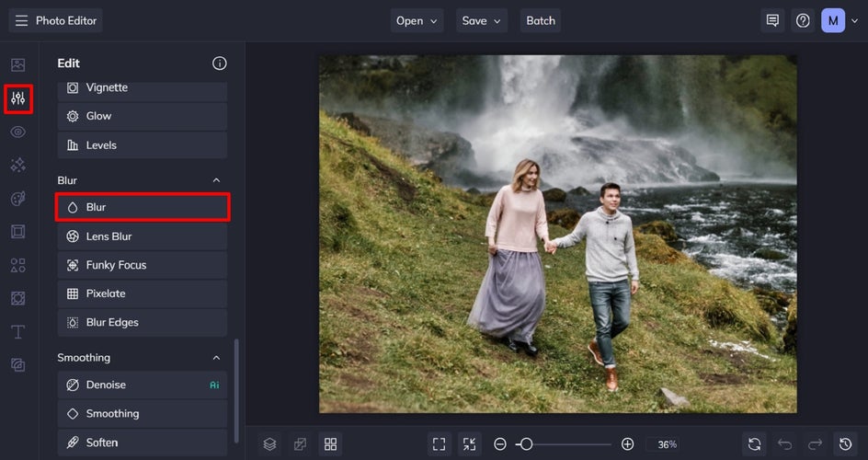Open the feedback comments icon
Viewport: 868px width, 460px height.
coord(772,20)
